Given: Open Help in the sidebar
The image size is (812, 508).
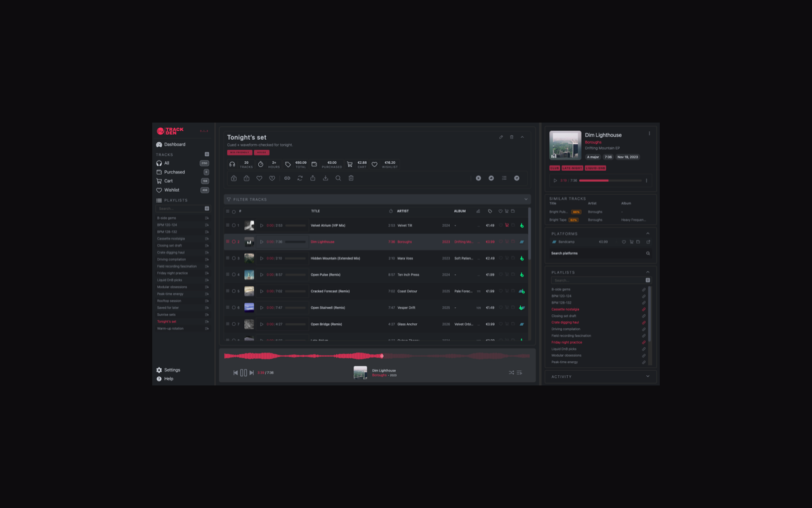Looking at the screenshot, I should point(165,379).
